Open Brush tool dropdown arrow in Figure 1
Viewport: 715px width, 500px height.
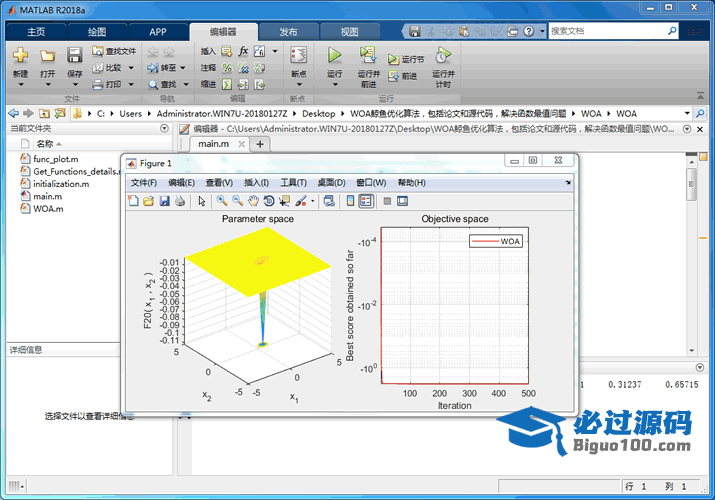click(x=313, y=201)
